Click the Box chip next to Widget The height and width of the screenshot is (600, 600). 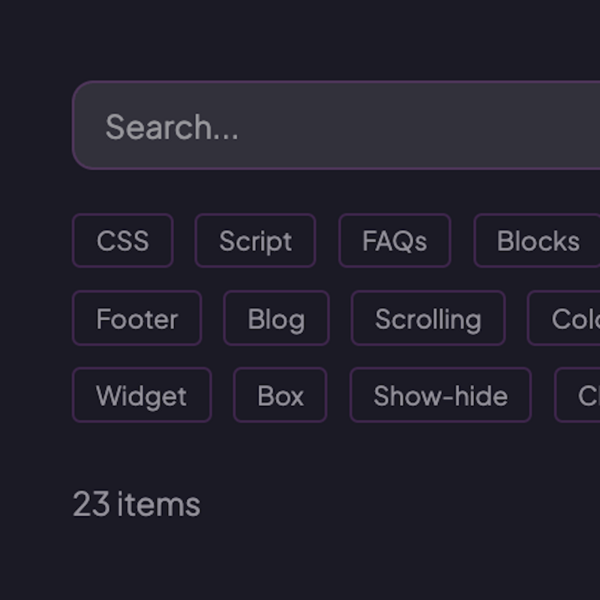point(280,396)
